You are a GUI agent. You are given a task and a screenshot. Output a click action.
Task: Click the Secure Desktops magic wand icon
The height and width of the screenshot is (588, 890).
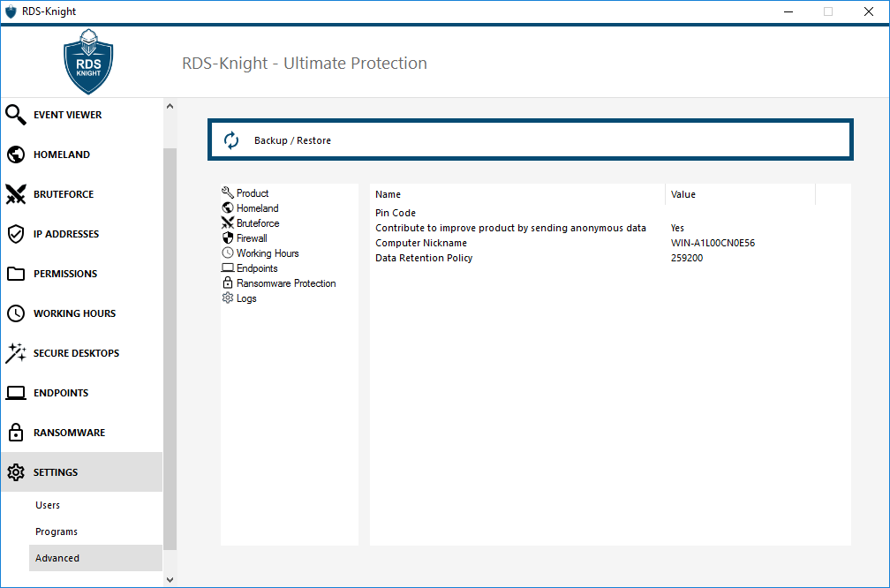pyautogui.click(x=16, y=353)
